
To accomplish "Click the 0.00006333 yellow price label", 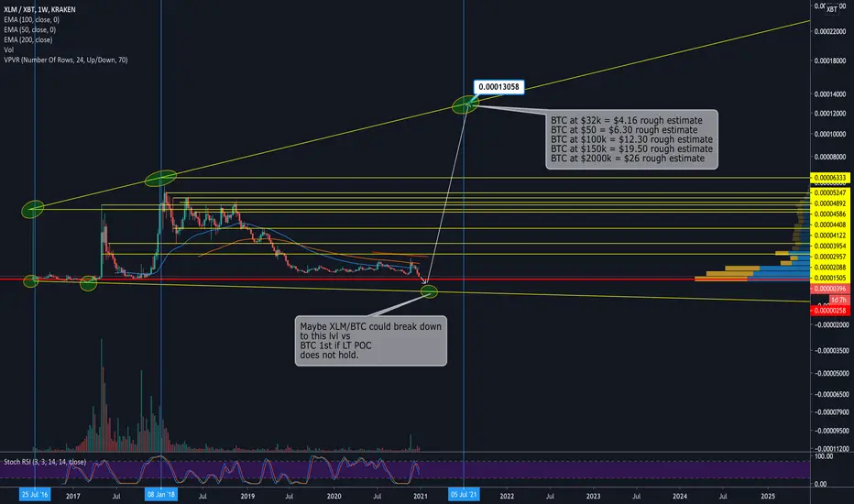I will (x=830, y=178).
